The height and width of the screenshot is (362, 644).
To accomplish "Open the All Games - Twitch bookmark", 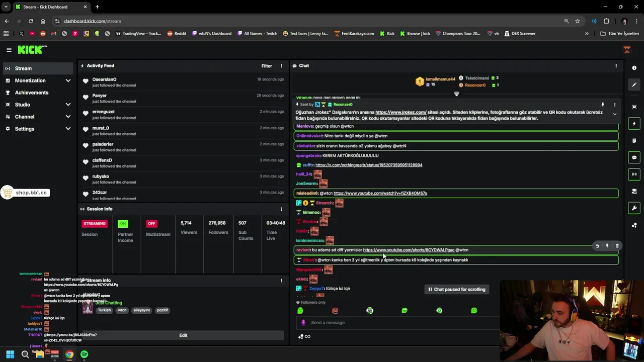I will tap(257, 34).
